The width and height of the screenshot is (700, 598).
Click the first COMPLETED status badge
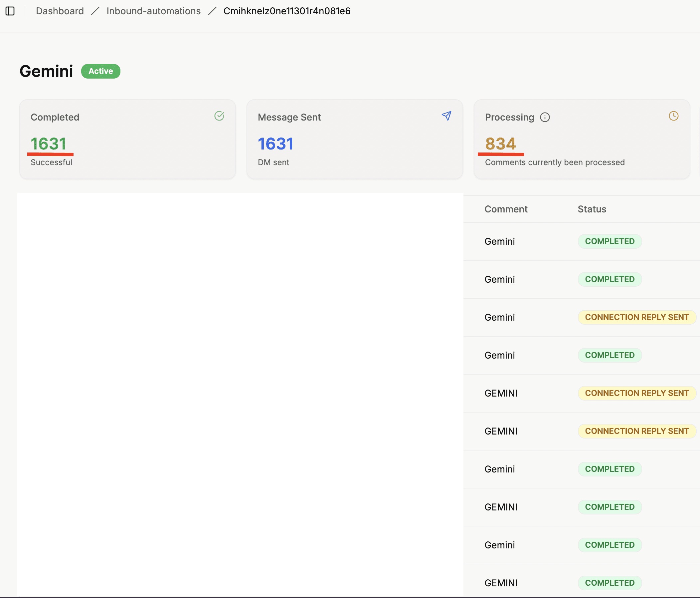click(x=610, y=241)
